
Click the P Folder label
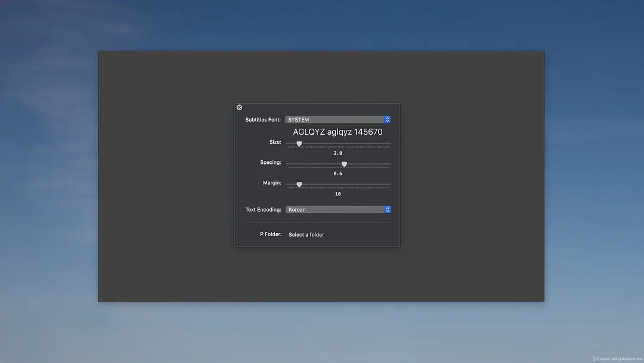271,234
